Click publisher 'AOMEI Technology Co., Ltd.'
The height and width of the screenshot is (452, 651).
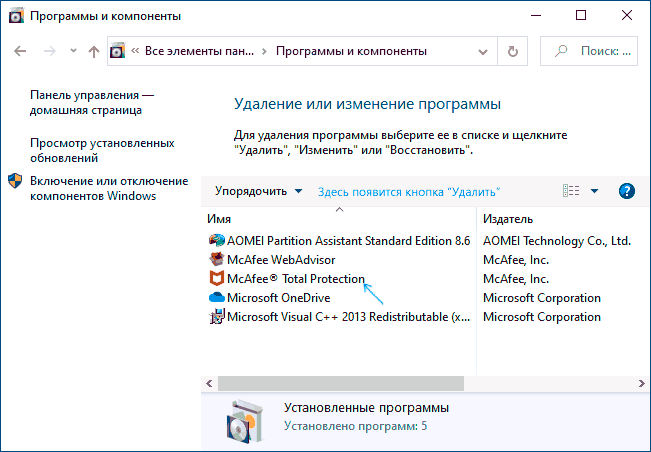557,241
